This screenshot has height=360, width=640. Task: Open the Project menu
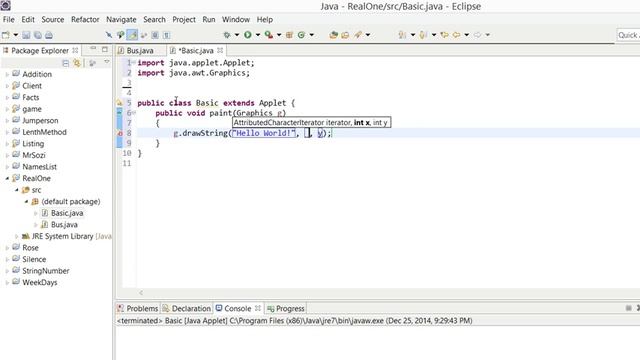pos(184,20)
